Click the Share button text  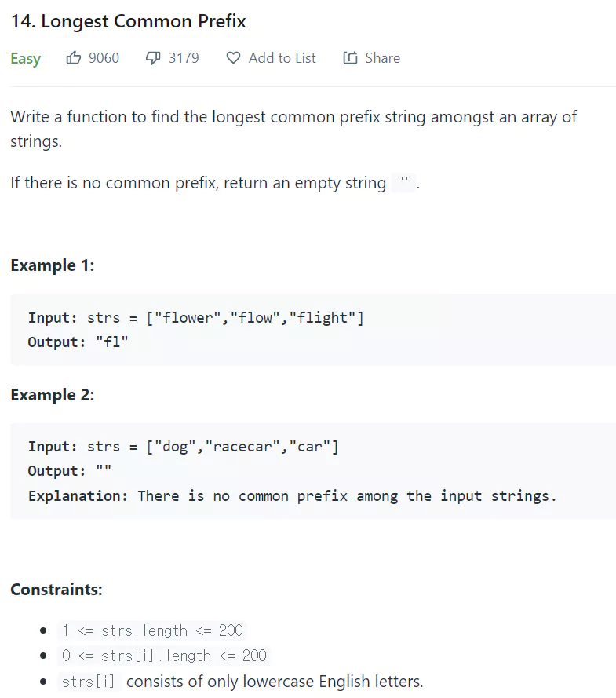383,58
